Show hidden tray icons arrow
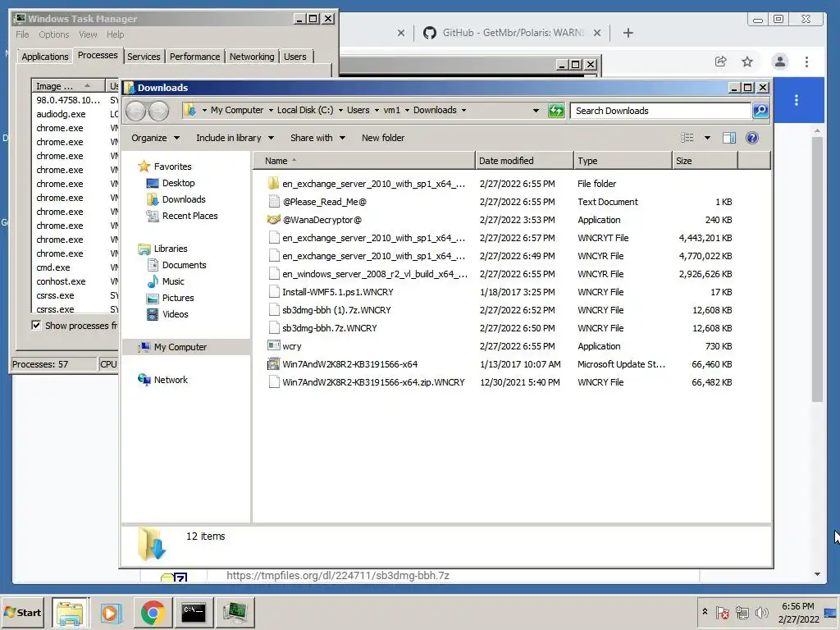Viewport: 840px width, 630px height. pyautogui.click(x=705, y=612)
